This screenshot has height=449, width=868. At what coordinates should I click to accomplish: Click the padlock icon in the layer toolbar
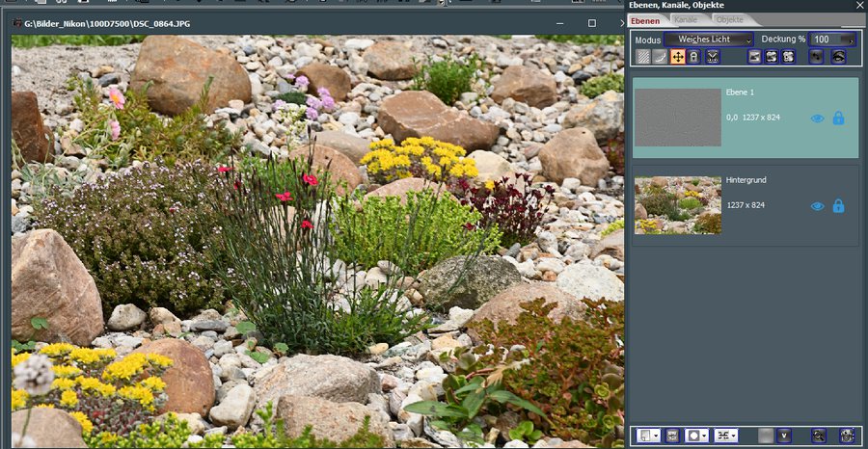coord(694,57)
